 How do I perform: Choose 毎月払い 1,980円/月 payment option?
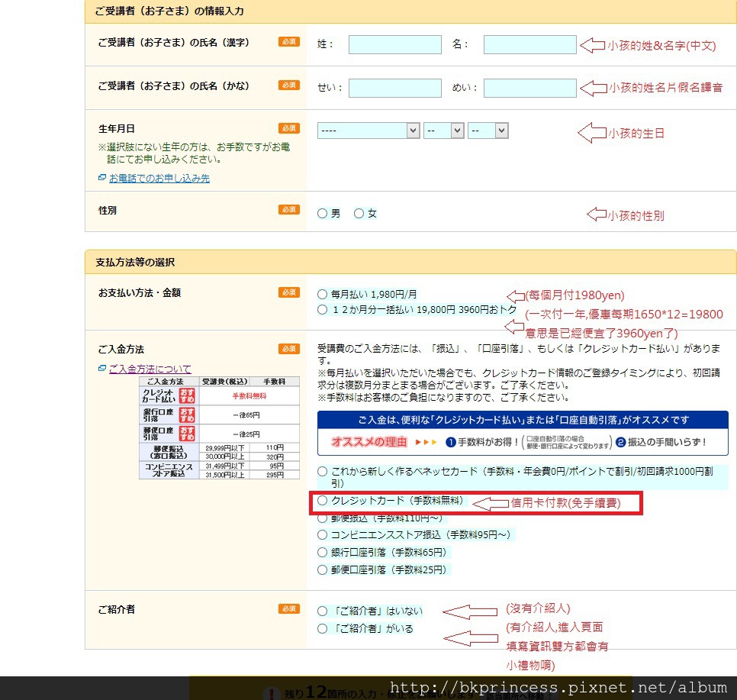coord(322,295)
